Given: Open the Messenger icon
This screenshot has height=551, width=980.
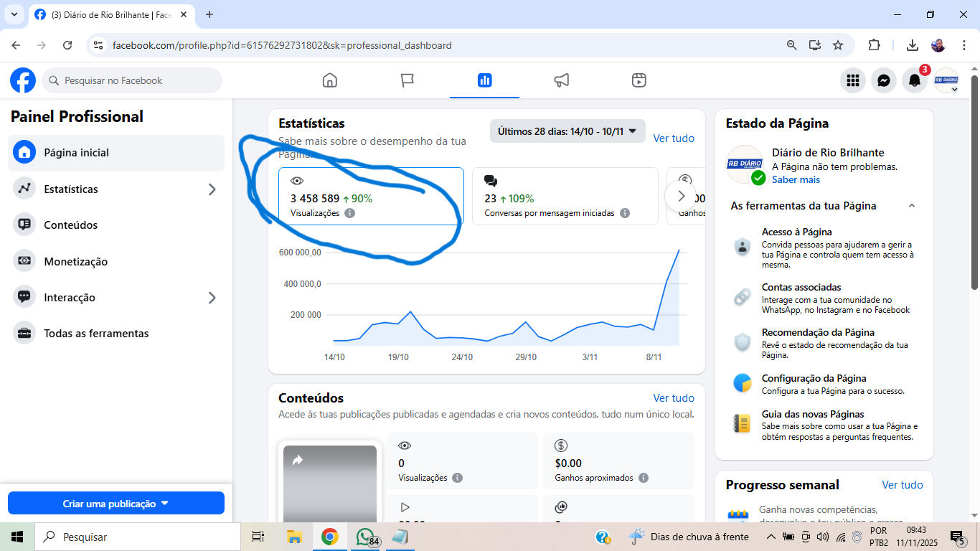Looking at the screenshot, I should [884, 81].
